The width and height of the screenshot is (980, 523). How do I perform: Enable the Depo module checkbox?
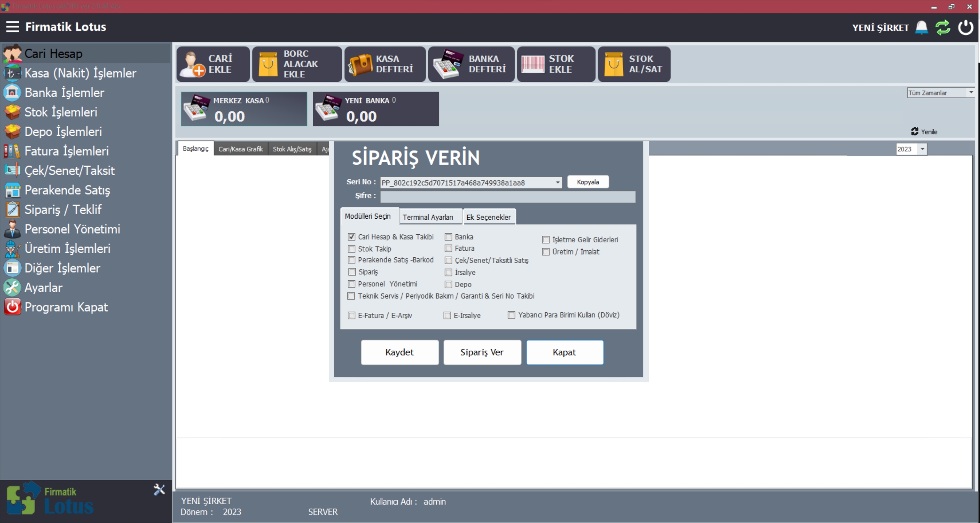(x=449, y=284)
